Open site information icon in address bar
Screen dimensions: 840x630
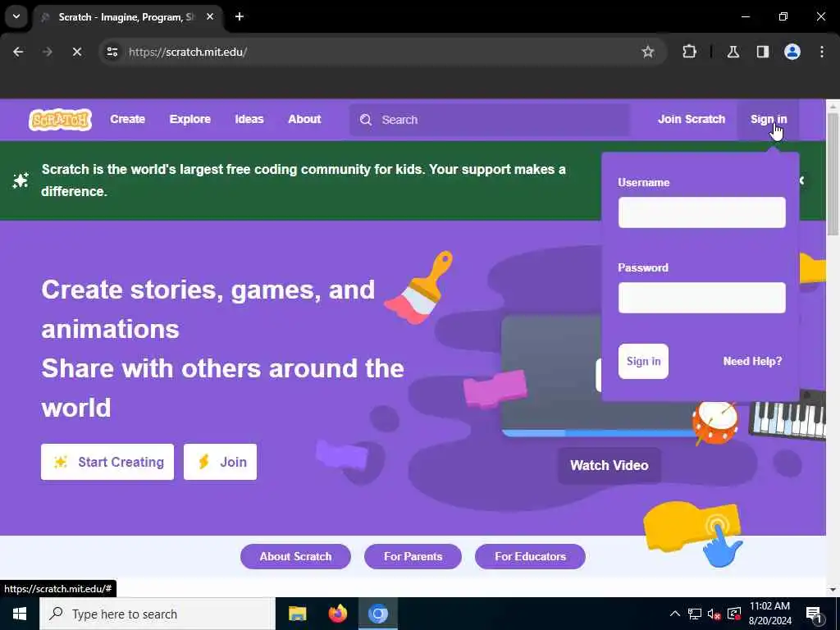point(112,52)
